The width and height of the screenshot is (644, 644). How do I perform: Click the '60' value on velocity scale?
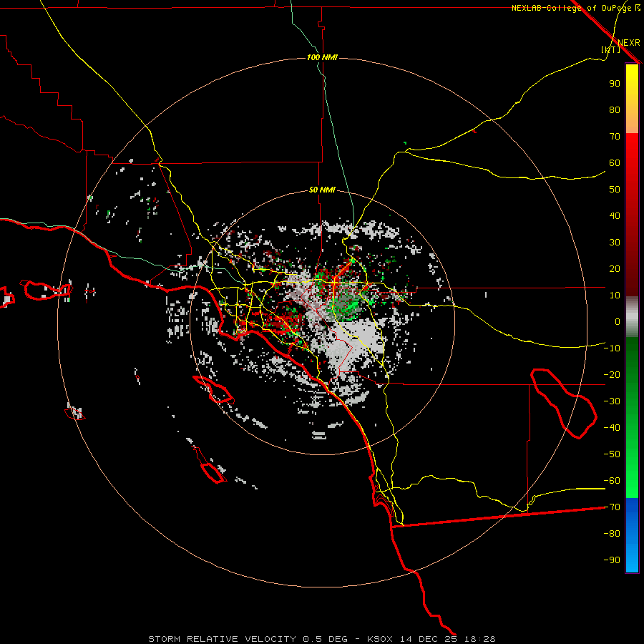pos(615,163)
